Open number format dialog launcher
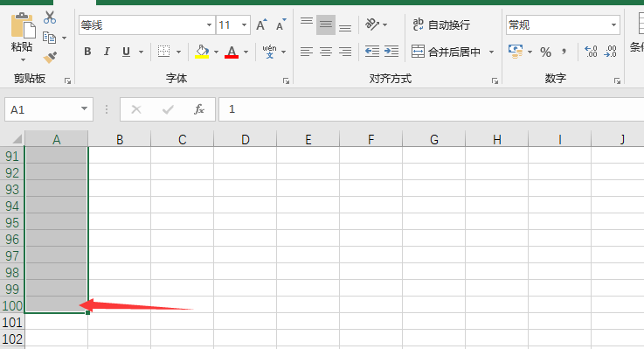Viewport: 644px width, 349px height. coord(617,81)
